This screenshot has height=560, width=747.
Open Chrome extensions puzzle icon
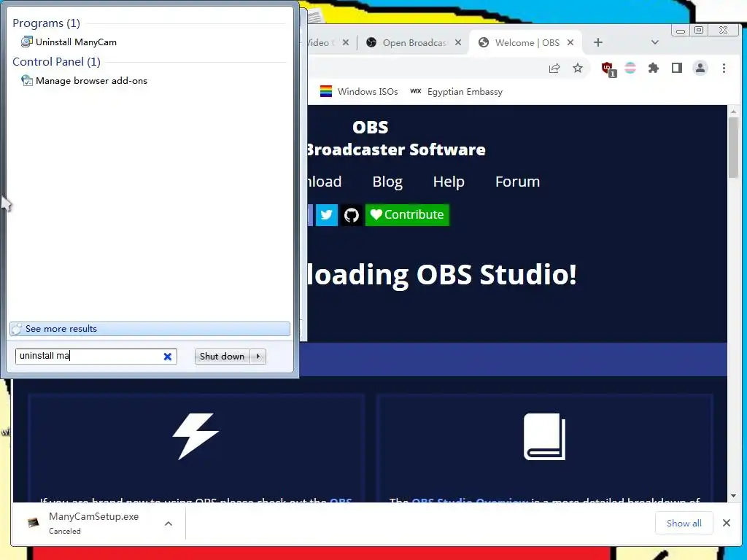[x=653, y=68]
